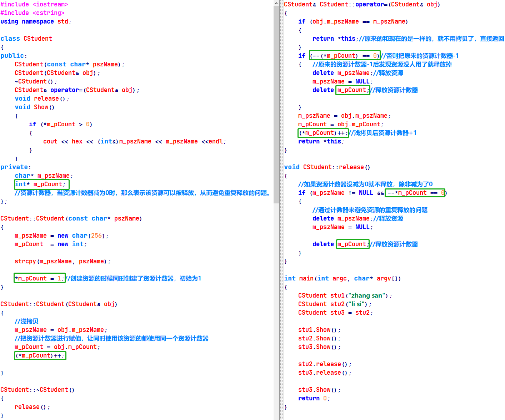Click the 'stu1.Show();' call

pos(320,330)
